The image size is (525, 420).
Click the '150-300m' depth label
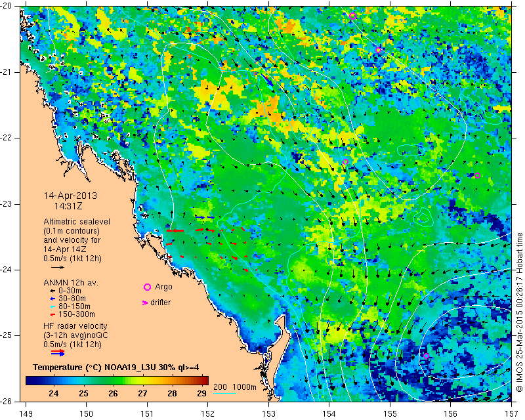pyautogui.click(x=77, y=314)
